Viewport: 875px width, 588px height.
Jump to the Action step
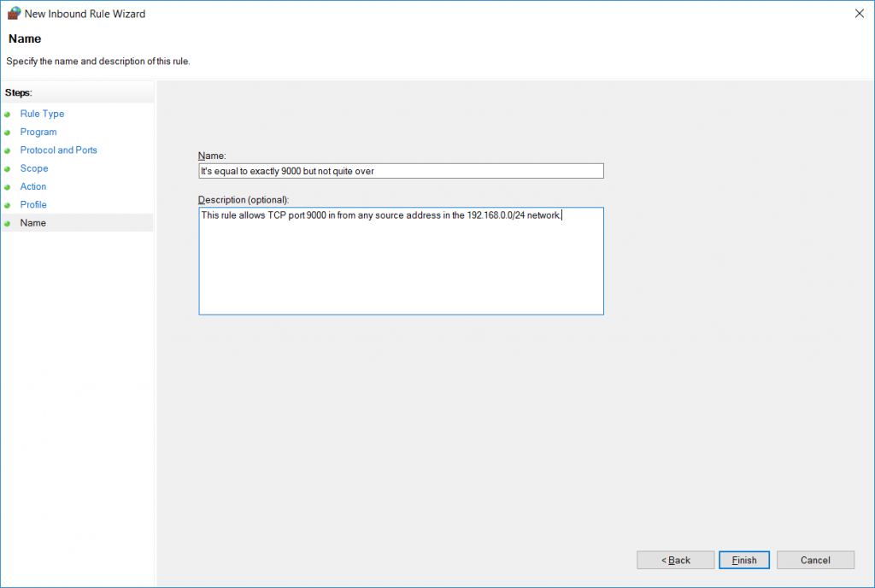point(32,186)
